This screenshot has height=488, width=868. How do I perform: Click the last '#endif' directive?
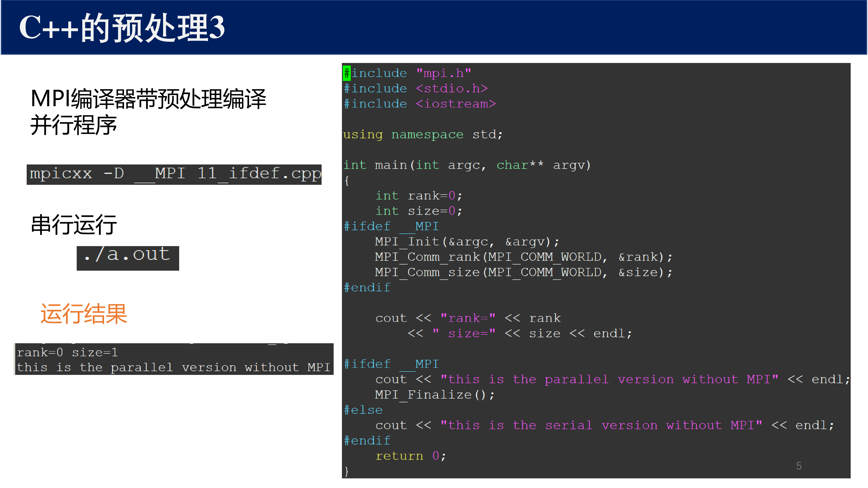pyautogui.click(x=367, y=441)
